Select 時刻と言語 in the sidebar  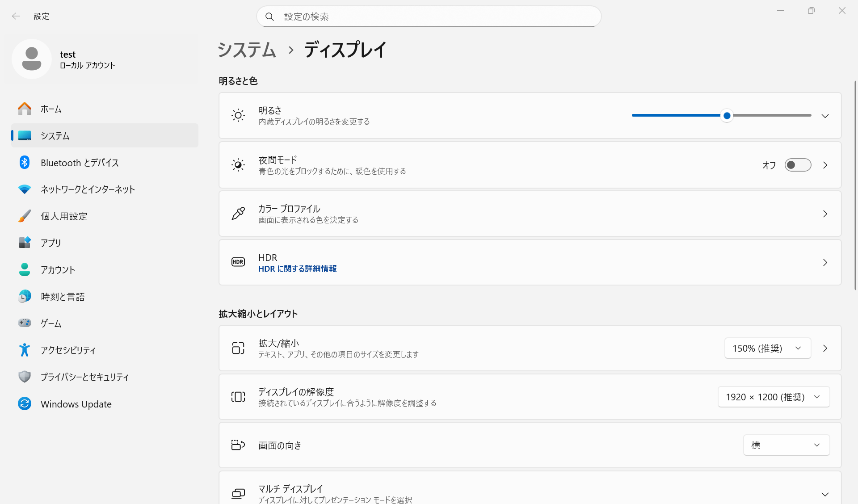[63, 297]
